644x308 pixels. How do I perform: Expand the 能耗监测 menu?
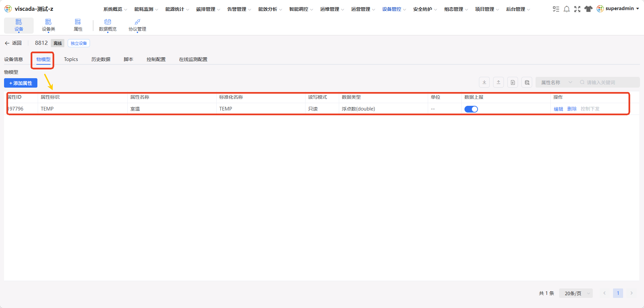tap(146, 9)
